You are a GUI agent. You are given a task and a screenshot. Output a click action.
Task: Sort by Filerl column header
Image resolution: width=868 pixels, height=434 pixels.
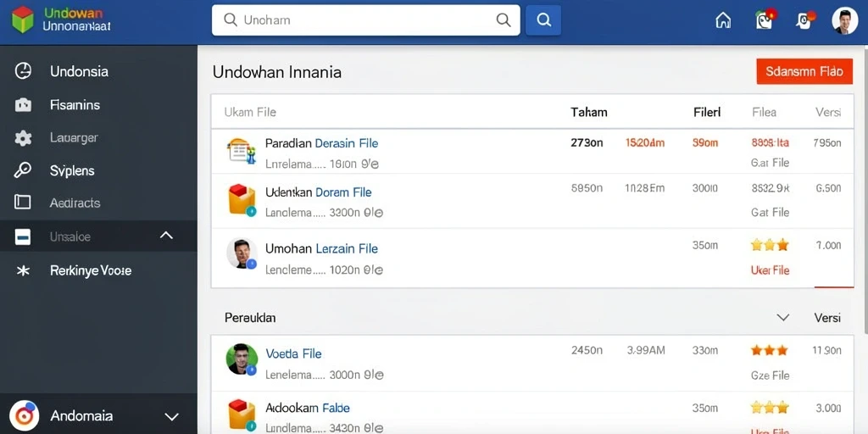point(707,113)
